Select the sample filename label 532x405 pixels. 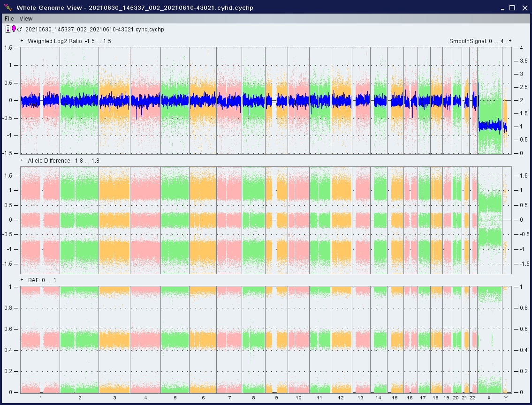point(94,30)
